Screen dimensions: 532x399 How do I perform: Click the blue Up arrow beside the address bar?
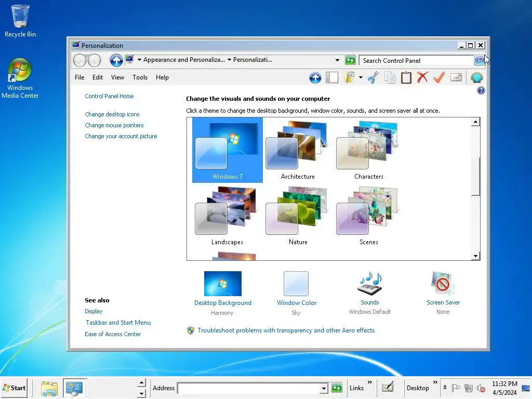pyautogui.click(x=116, y=60)
